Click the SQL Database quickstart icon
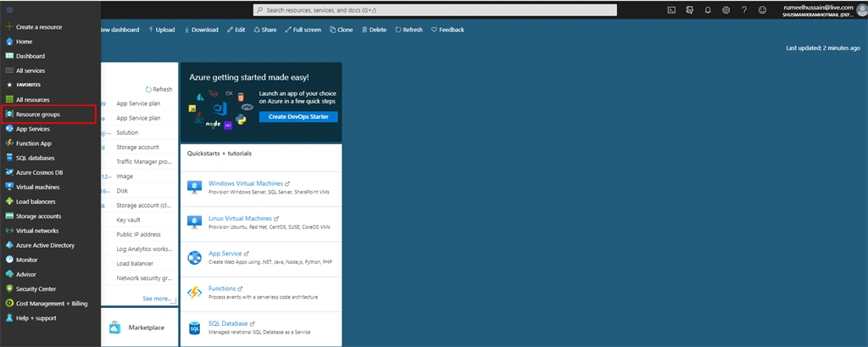 (x=194, y=327)
